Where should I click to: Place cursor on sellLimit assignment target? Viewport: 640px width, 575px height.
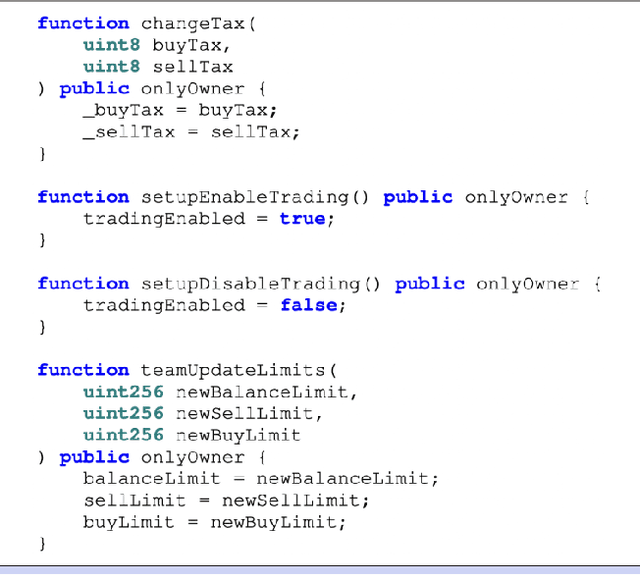(x=134, y=500)
